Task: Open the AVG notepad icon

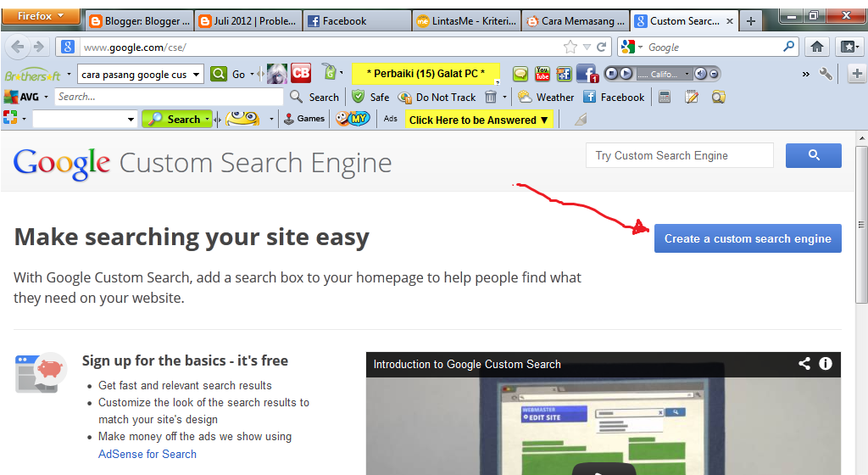Action: click(692, 97)
